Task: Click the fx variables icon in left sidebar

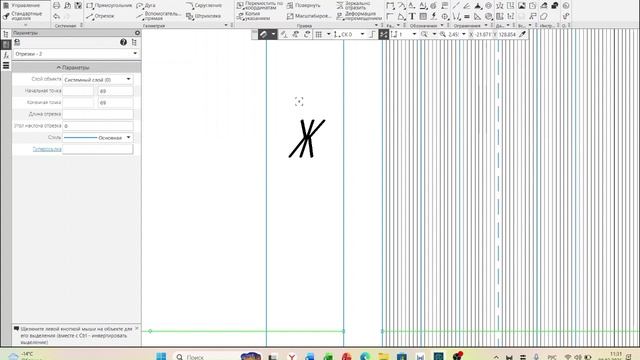Action: [6, 55]
